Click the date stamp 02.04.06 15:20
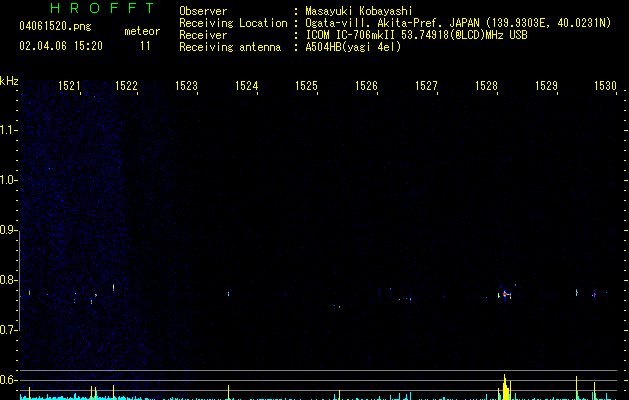 click(61, 46)
